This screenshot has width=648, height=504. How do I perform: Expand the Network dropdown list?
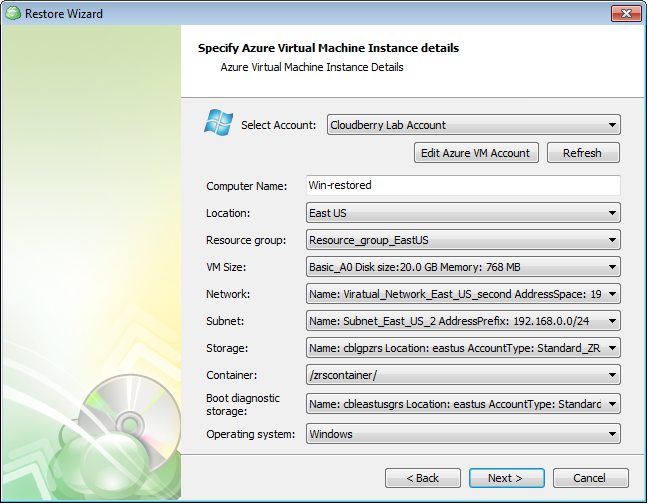pyautogui.click(x=463, y=294)
